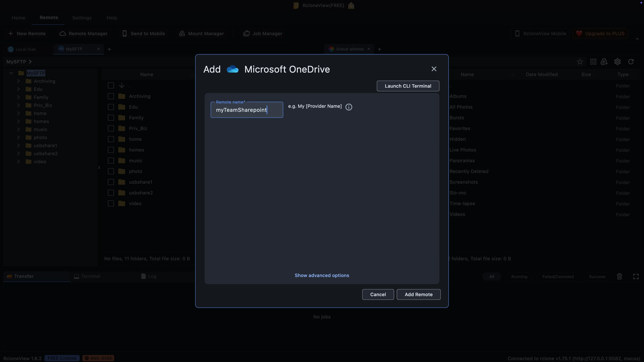Check the video folder checkbox
The width and height of the screenshot is (644, 362).
[x=111, y=204]
